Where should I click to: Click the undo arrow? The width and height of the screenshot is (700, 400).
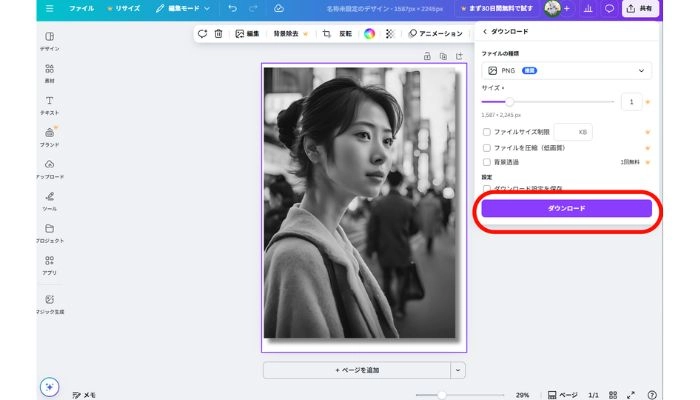pyautogui.click(x=232, y=8)
